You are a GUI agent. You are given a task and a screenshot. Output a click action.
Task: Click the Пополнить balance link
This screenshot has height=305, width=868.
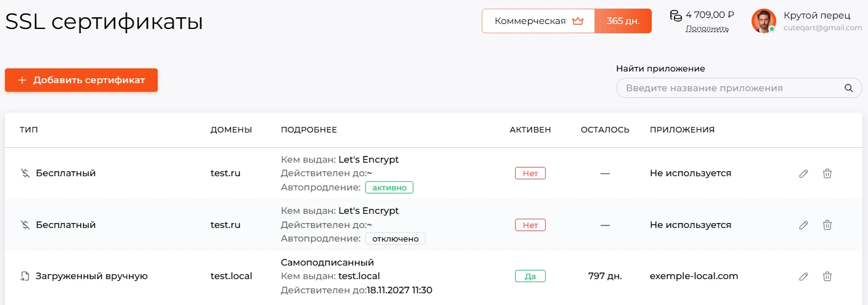click(707, 28)
